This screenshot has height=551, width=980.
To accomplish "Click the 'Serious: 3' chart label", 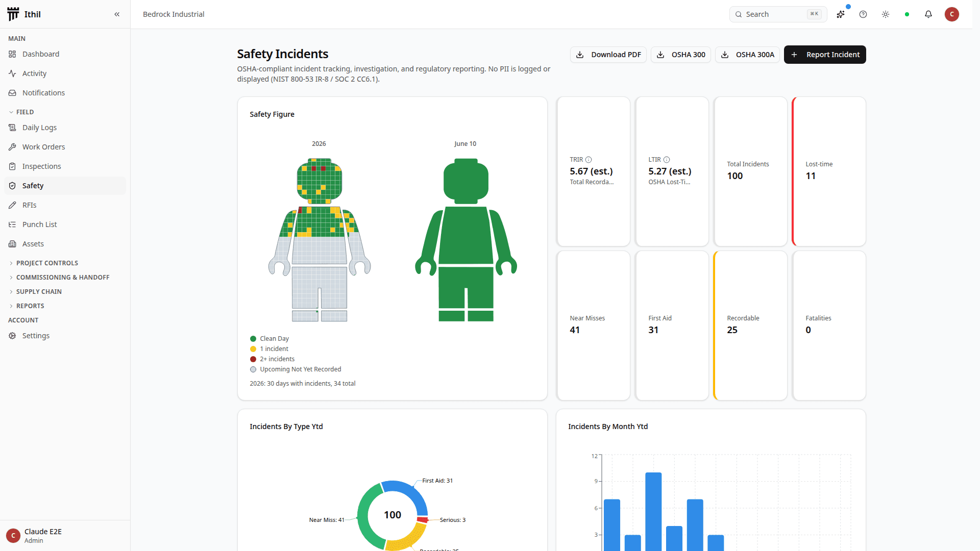I will (453, 520).
